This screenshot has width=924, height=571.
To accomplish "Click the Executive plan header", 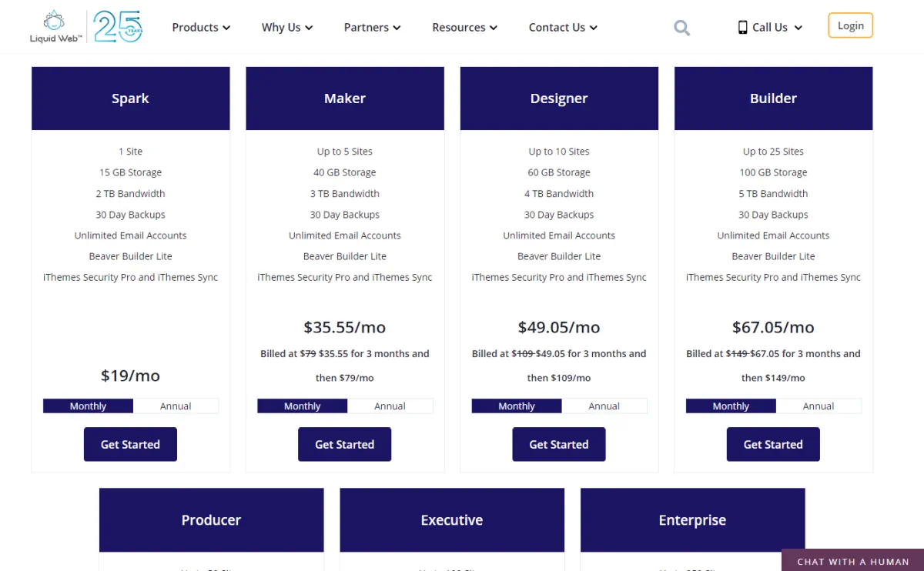I will tap(452, 520).
